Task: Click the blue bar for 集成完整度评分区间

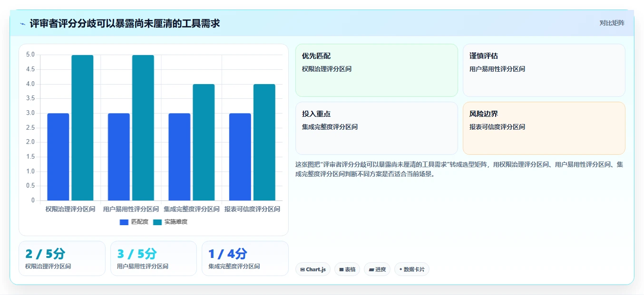Action: [179, 157]
